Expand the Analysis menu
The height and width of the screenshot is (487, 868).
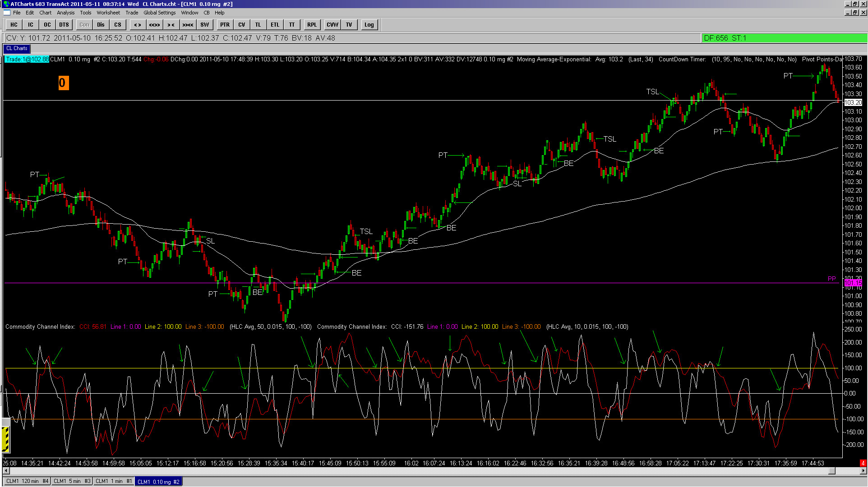65,13
